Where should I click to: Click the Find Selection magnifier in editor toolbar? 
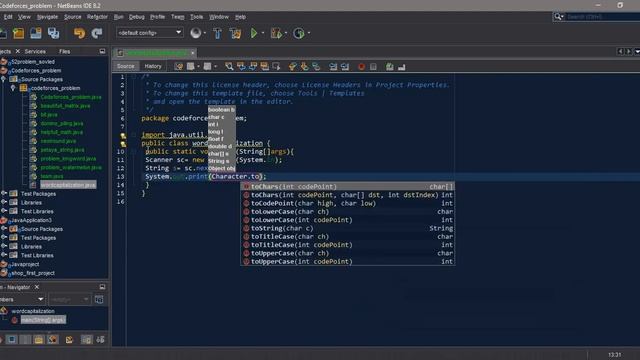(x=229, y=66)
